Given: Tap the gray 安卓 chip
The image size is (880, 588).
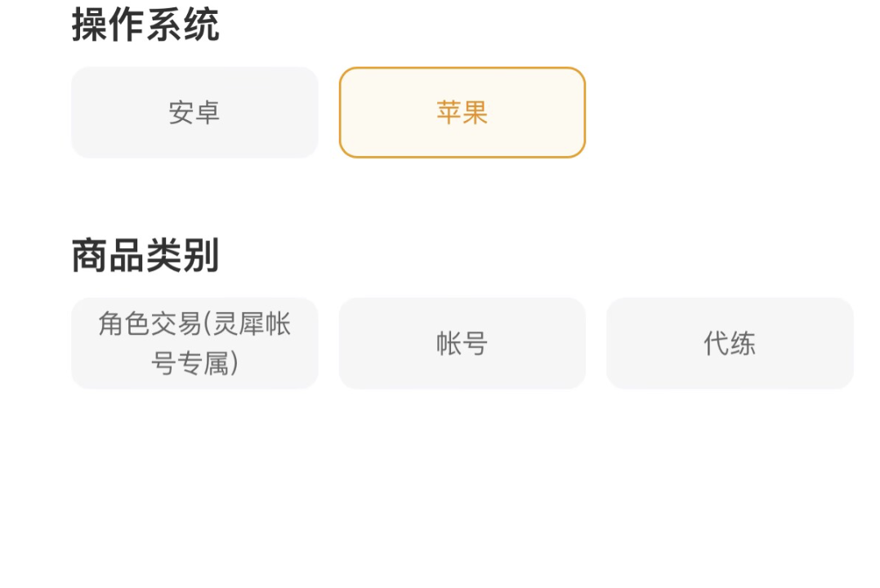Looking at the screenshot, I should pos(194,112).
